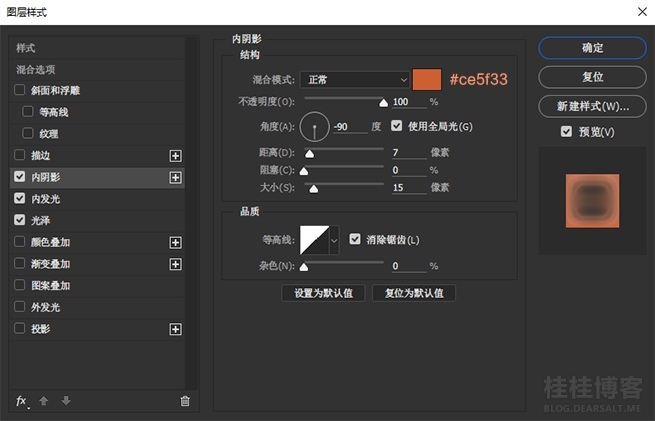
Task: Add another 内阴影 effect with plus icon
Action: pyautogui.click(x=175, y=178)
